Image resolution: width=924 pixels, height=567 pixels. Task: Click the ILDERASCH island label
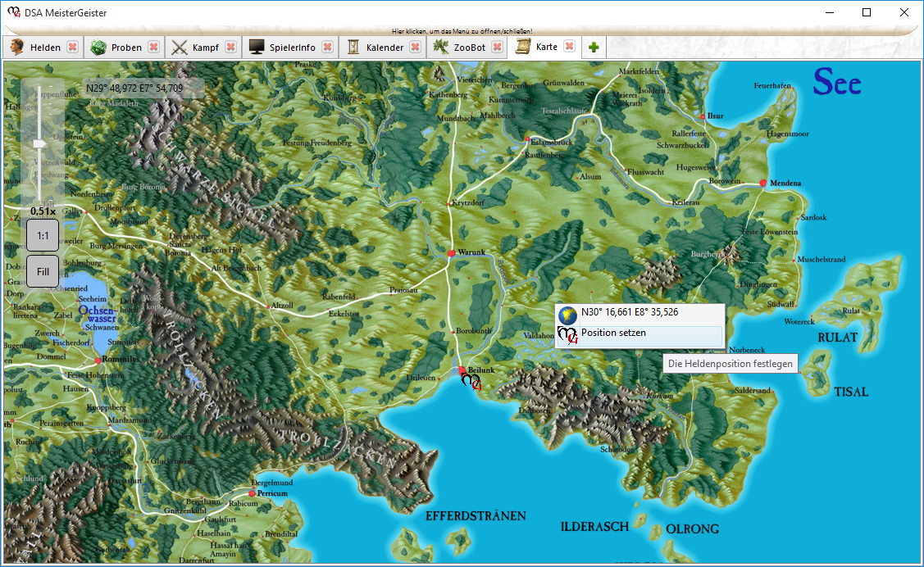pyautogui.click(x=594, y=527)
